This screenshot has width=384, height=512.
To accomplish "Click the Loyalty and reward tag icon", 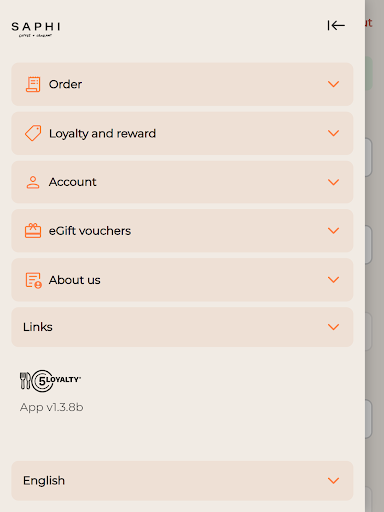I will click(x=33, y=133).
